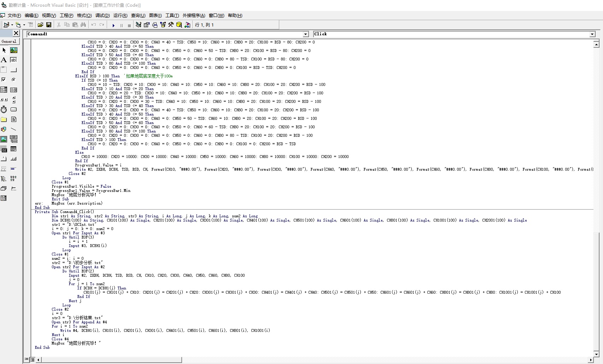The height and width of the screenshot is (364, 603).
Task: Click the General tab in the toolbox
Action: coord(9,41)
